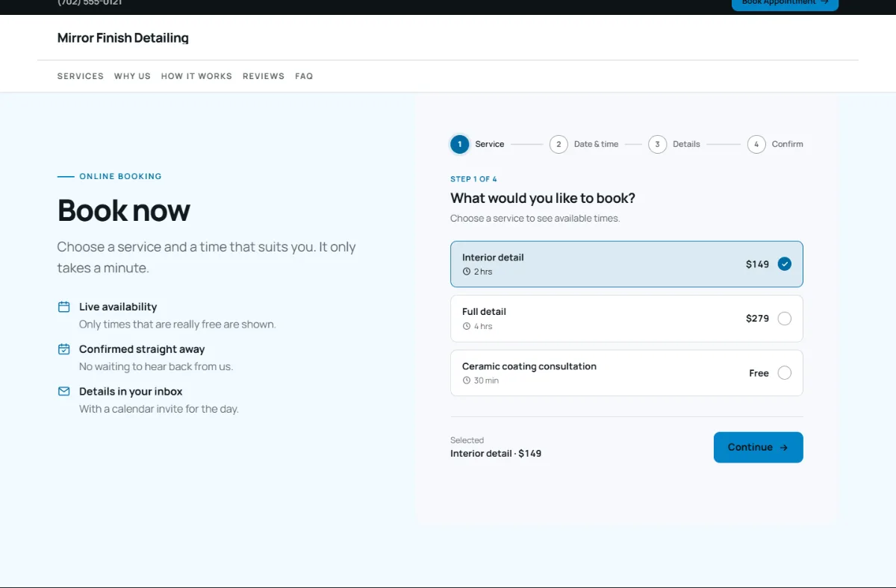
Task: Click the clock icon next to 2 hrs
Action: tap(467, 272)
